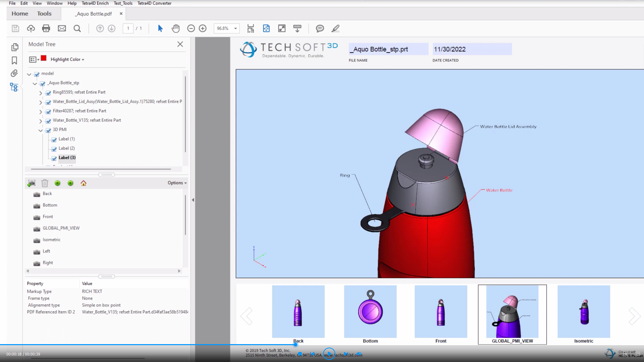Go to previous page arrow

click(100, 29)
